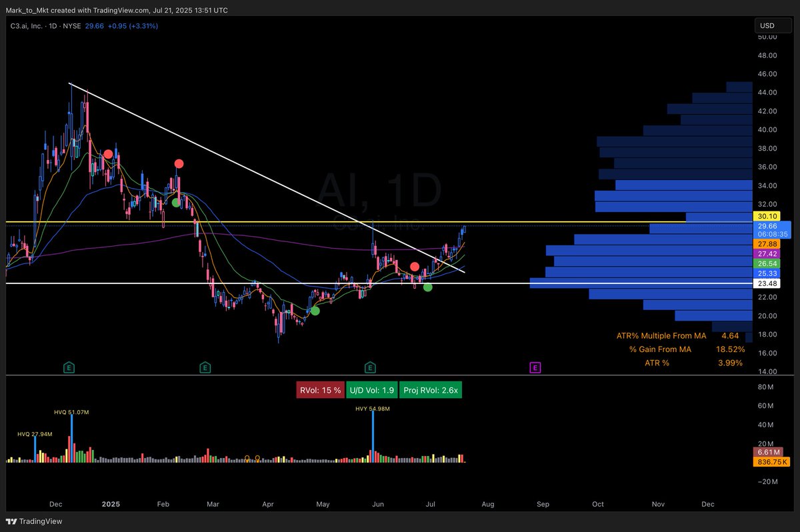
Task: Click the HVQ 27.94M volume label
Action: [35, 434]
